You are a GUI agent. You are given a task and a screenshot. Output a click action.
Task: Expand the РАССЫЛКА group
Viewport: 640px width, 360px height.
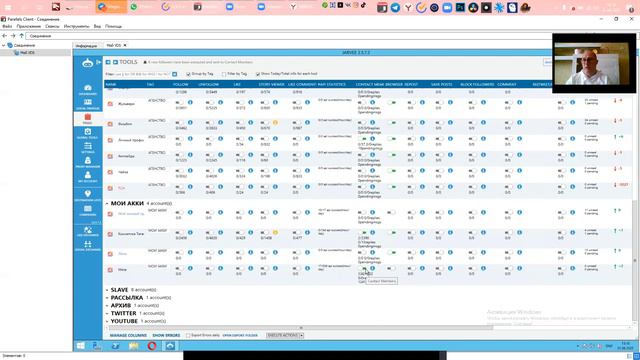point(107,298)
